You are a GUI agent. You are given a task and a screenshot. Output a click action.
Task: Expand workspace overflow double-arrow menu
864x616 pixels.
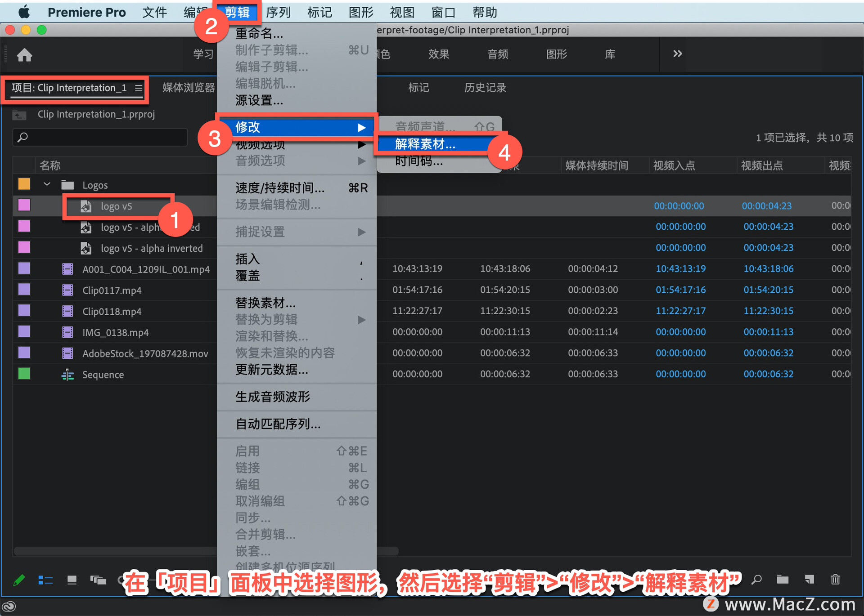pyautogui.click(x=677, y=54)
